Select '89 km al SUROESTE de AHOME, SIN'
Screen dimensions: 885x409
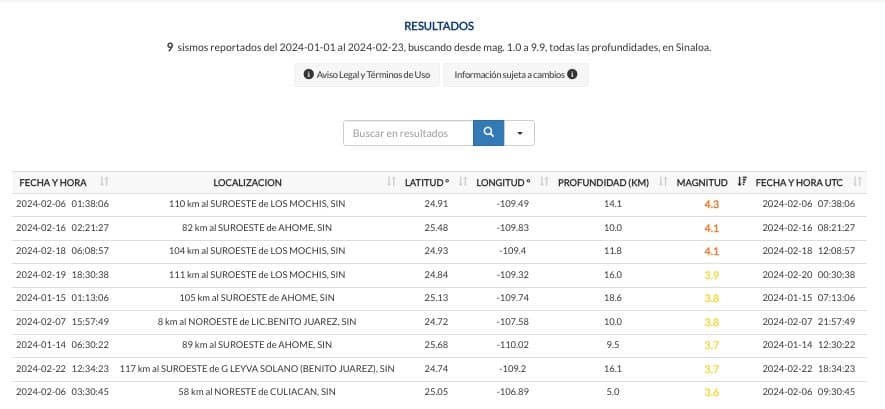[x=257, y=344]
